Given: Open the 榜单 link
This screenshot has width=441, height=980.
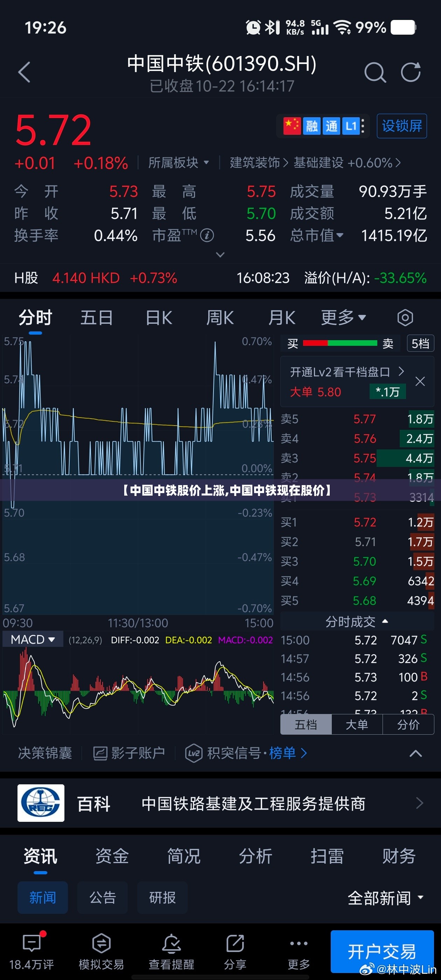Looking at the screenshot, I should tap(288, 753).
